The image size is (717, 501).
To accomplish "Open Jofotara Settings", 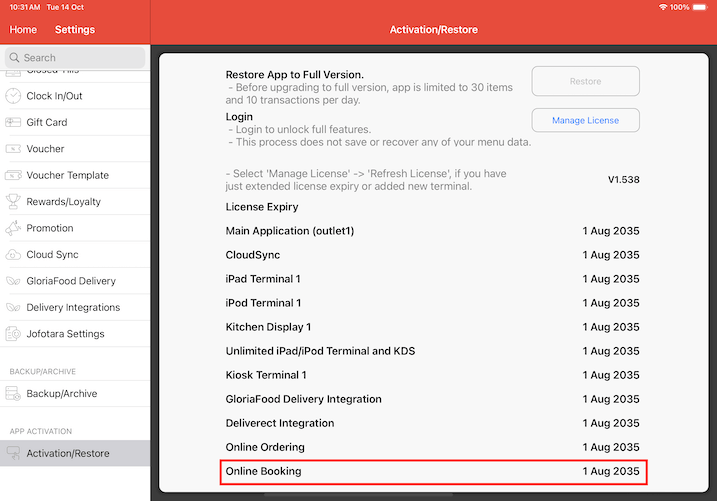I will click(x=75, y=334).
